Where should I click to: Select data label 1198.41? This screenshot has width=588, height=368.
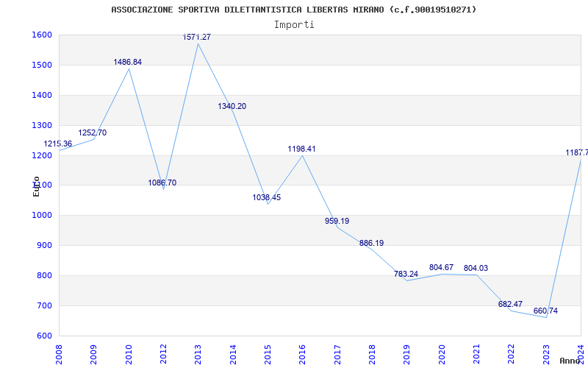click(301, 149)
